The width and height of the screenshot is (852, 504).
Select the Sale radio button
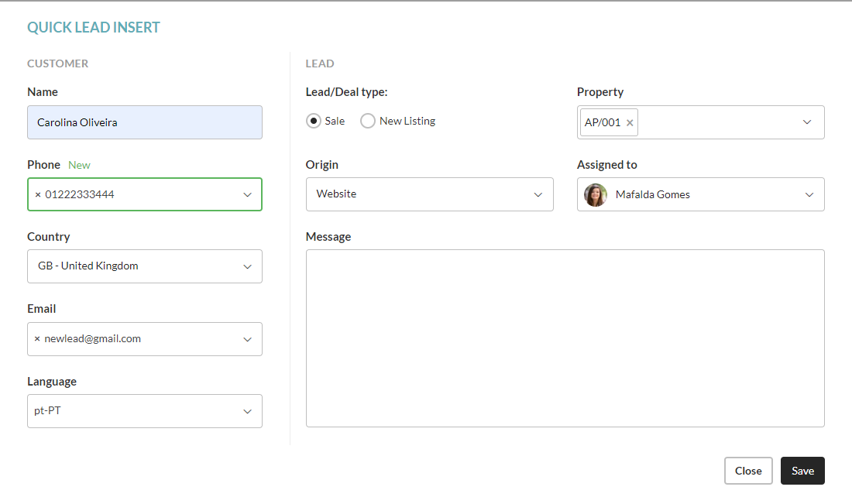314,121
